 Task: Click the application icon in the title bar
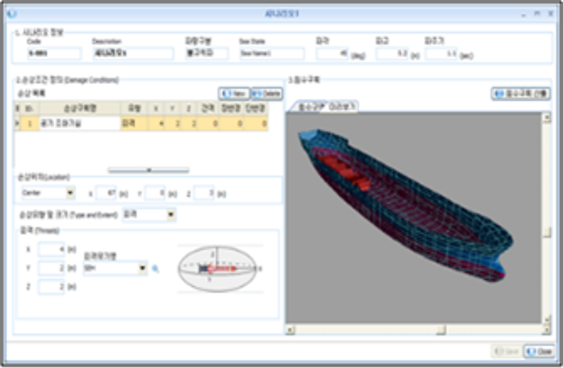pos(12,14)
